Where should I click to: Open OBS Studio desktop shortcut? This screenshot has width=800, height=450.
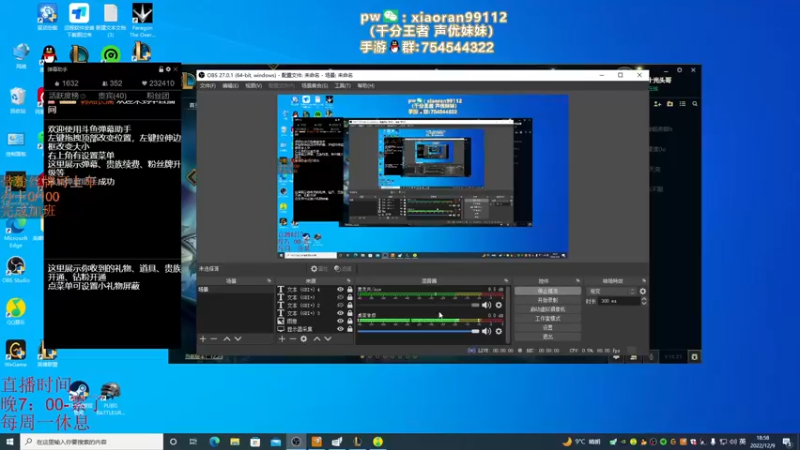[15, 269]
